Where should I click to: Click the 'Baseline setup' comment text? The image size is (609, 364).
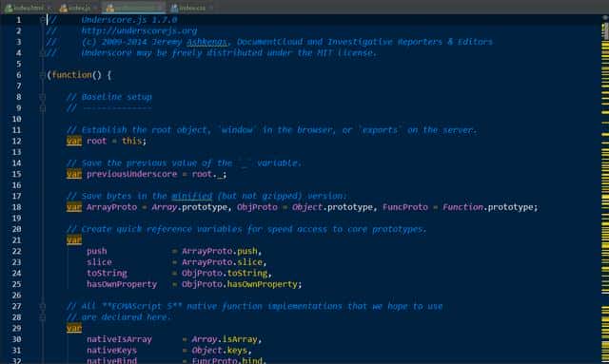coord(116,97)
